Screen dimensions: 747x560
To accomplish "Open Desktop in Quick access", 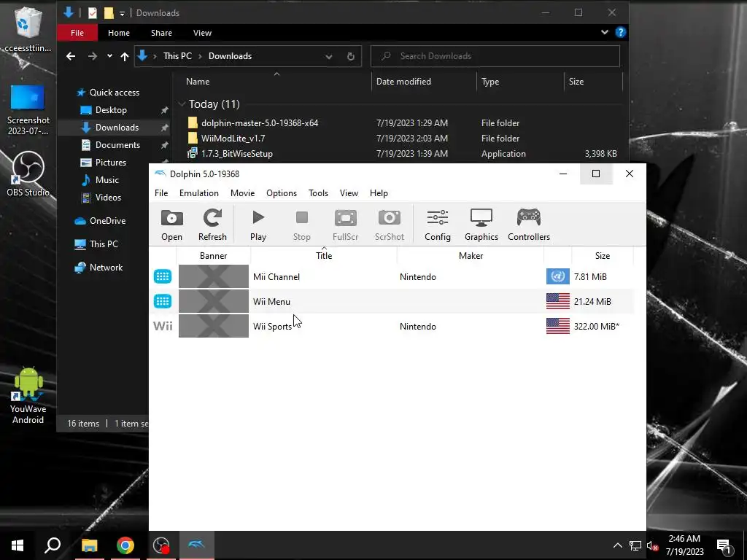I will click(111, 110).
